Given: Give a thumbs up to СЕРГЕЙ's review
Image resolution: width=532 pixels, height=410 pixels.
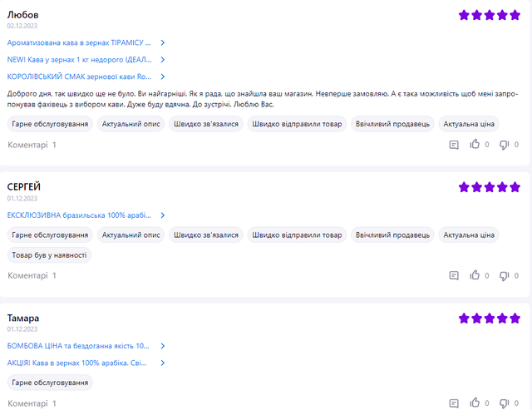Looking at the screenshot, I should pos(475,275).
